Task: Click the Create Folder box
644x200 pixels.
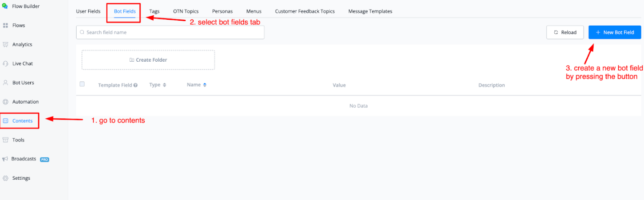Action: [148, 60]
